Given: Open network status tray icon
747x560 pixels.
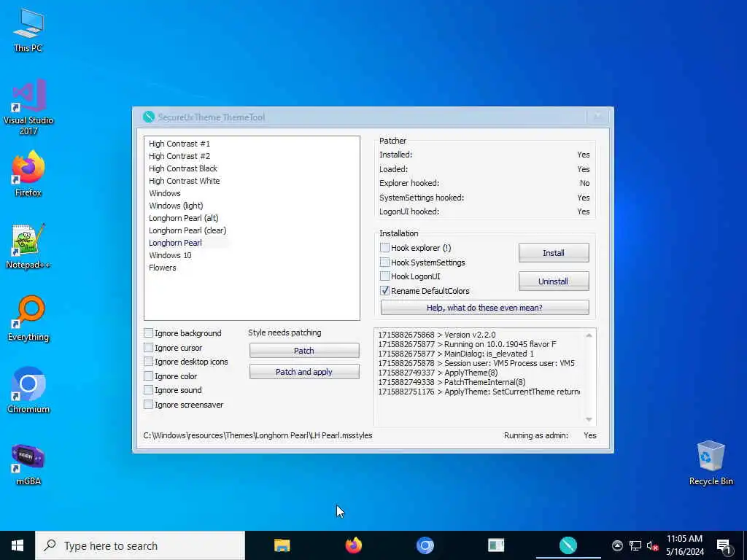Looking at the screenshot, I should (635, 545).
